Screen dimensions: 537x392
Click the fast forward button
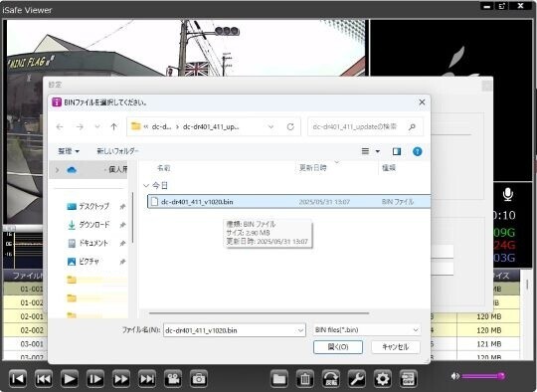121,379
